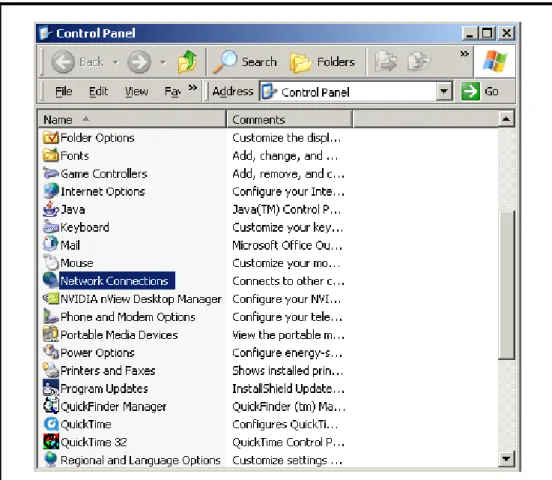Open the File menu
The image size is (552, 480).
pyautogui.click(x=64, y=92)
